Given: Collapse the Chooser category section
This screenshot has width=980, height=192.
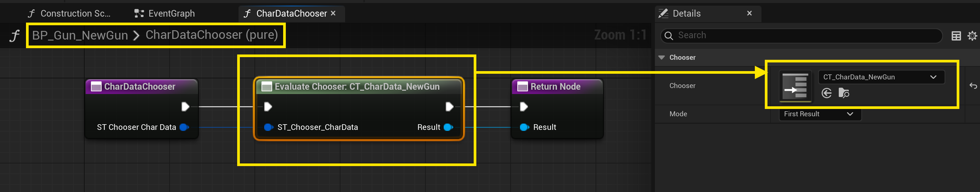Looking at the screenshot, I should pyautogui.click(x=662, y=58).
